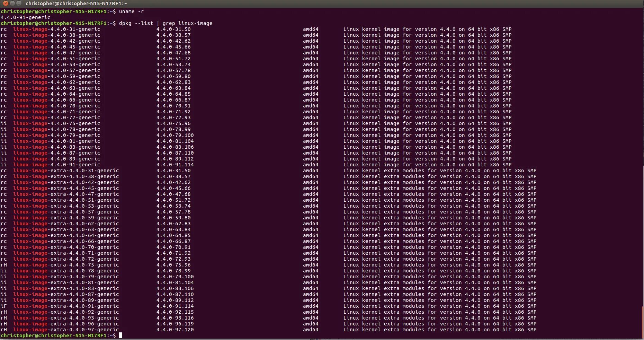Viewport: 644px width, 340px height.
Task: Select package linux-image-extra-4.4.0-63-generic
Action: coord(66,229)
